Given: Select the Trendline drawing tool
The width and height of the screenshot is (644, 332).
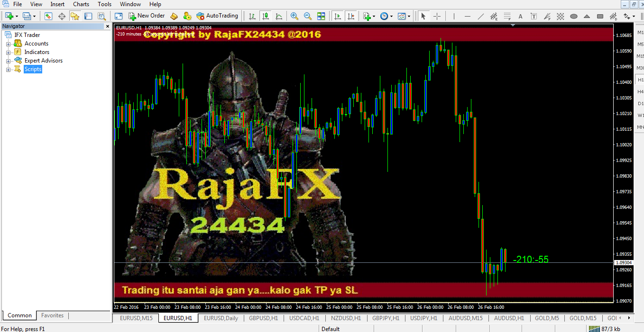Looking at the screenshot, I should point(481,16).
